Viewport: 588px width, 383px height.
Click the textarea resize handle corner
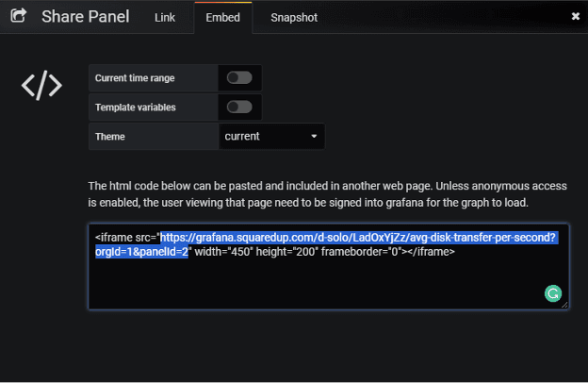[564, 305]
